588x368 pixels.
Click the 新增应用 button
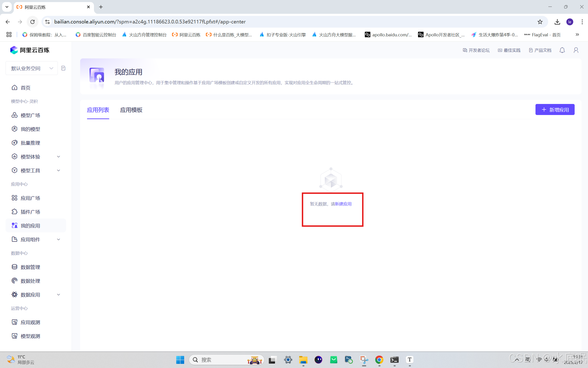555,110
